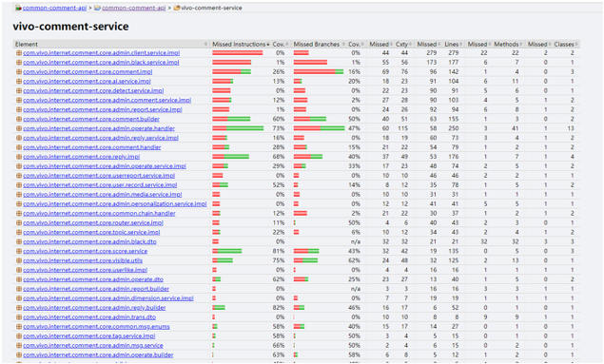The height and width of the screenshot is (364, 604).
Task: Click package icon beside admin.client.service.impl
Action: coord(18,53)
